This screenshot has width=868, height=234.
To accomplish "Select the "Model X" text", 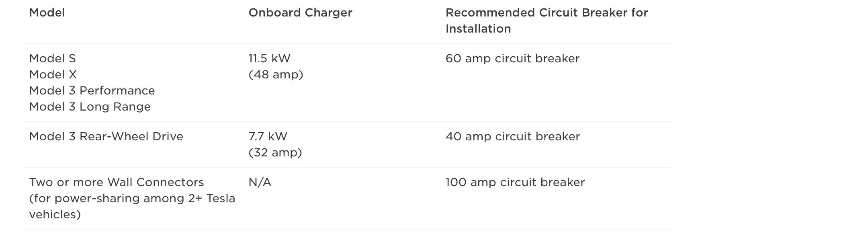I will click(53, 75).
